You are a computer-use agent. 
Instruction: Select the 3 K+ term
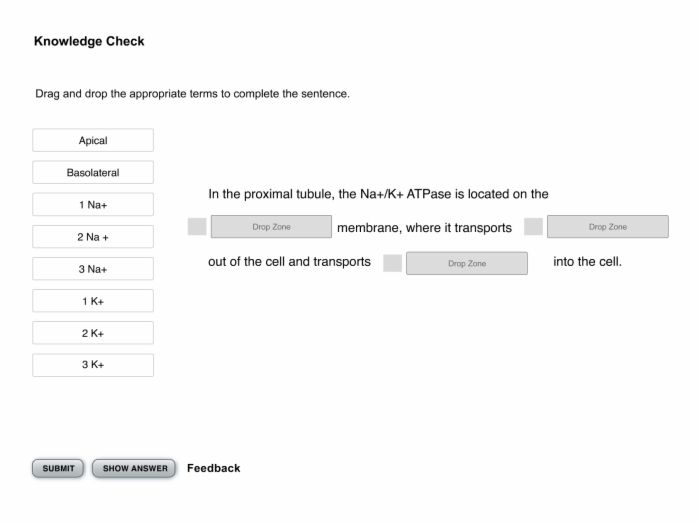point(93,365)
